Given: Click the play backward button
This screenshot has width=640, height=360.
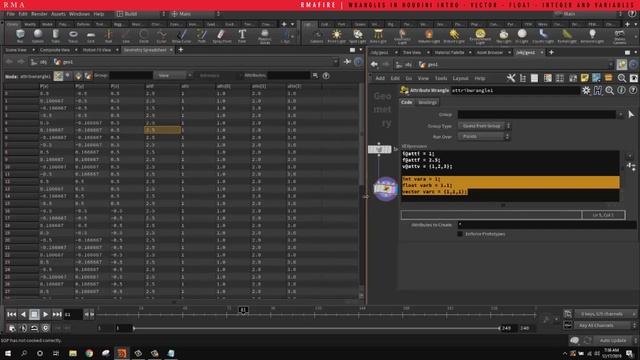Looking at the screenshot, I should point(23,314).
